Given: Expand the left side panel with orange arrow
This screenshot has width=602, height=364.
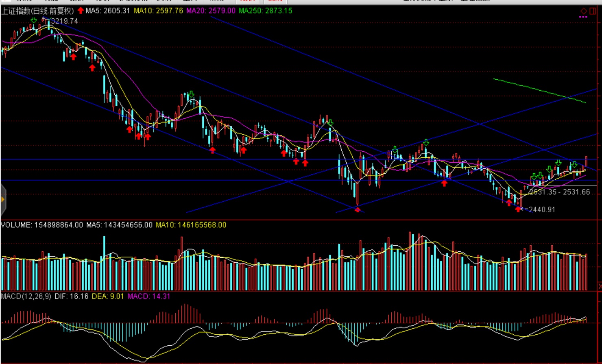Looking at the screenshot, I should [x=3, y=199].
